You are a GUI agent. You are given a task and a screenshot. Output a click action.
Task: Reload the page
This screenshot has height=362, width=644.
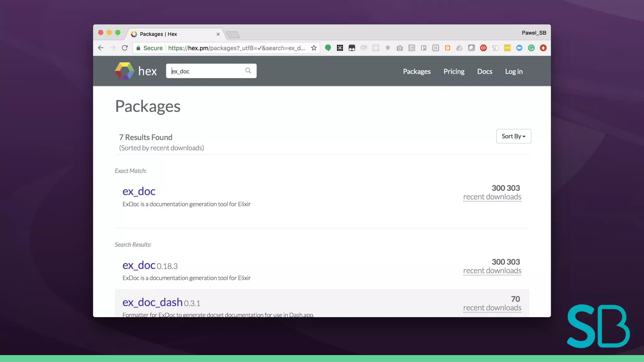click(x=125, y=48)
